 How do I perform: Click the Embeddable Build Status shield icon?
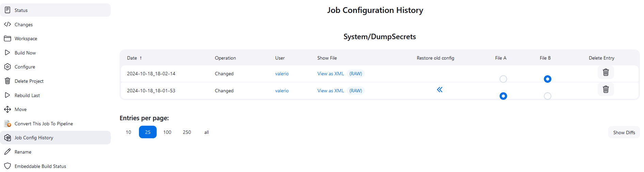click(x=7, y=166)
